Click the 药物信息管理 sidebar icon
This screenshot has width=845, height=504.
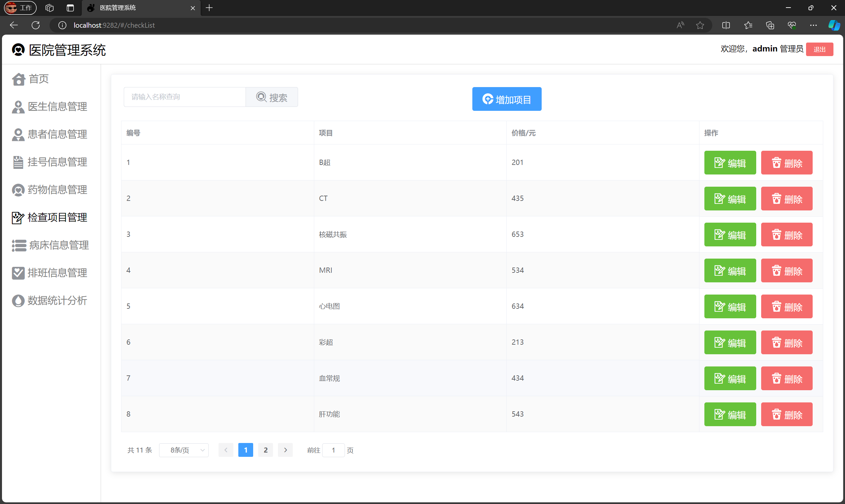click(18, 190)
